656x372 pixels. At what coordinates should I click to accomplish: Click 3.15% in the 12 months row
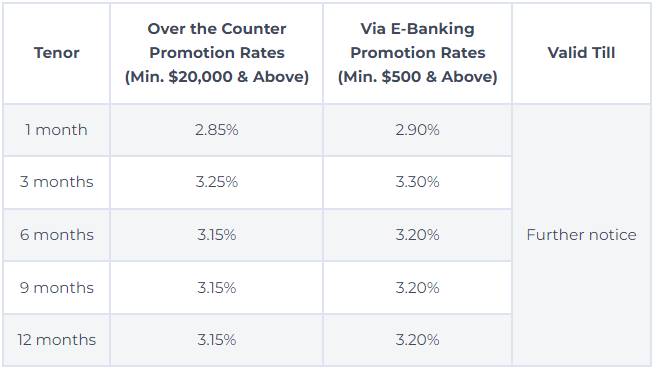click(x=217, y=340)
